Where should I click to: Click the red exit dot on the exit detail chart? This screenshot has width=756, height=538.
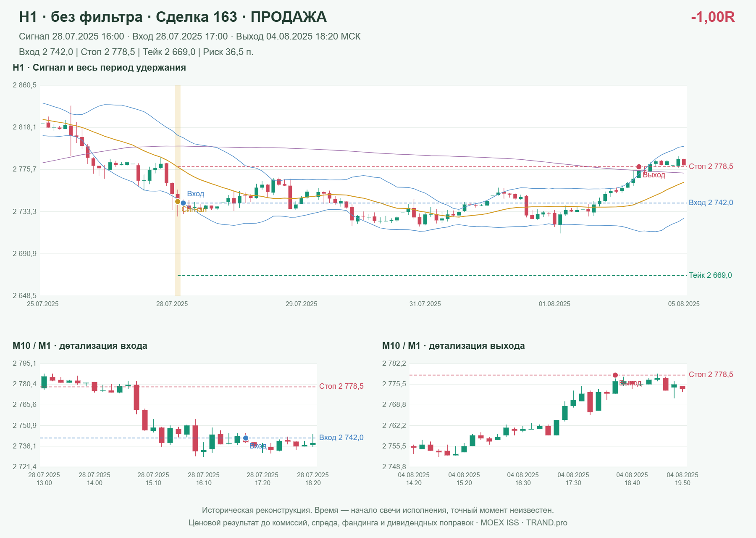(x=615, y=375)
